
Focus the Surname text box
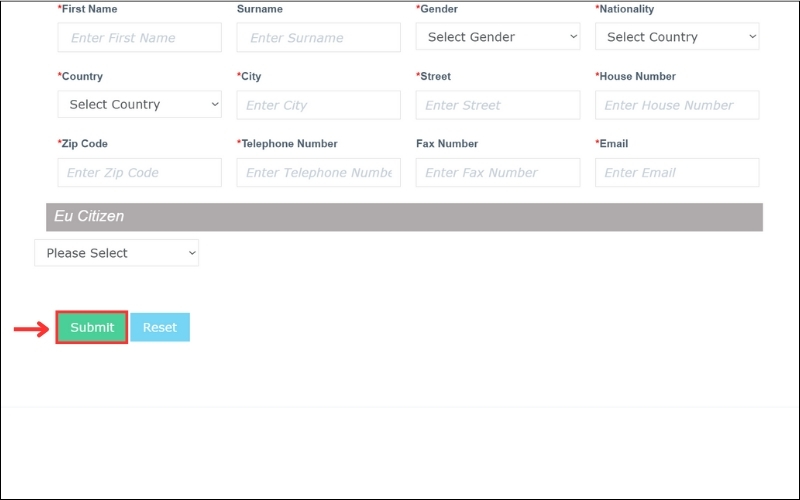click(x=318, y=38)
